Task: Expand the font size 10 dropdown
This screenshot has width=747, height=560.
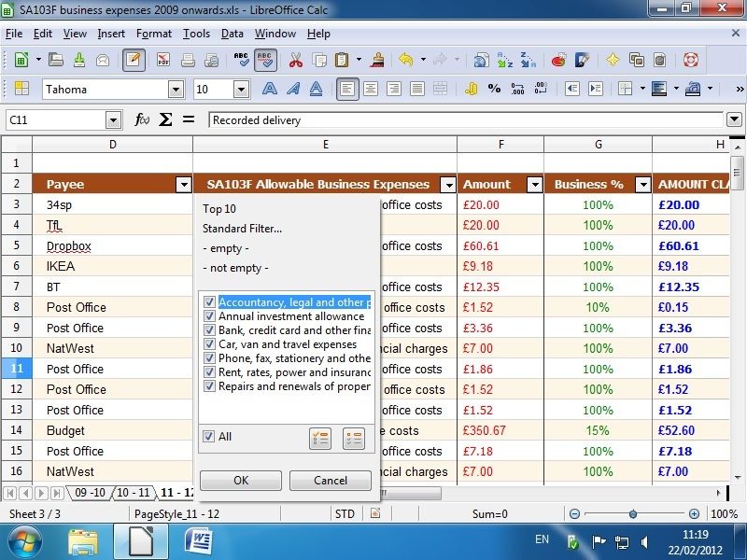Action: click(242, 89)
